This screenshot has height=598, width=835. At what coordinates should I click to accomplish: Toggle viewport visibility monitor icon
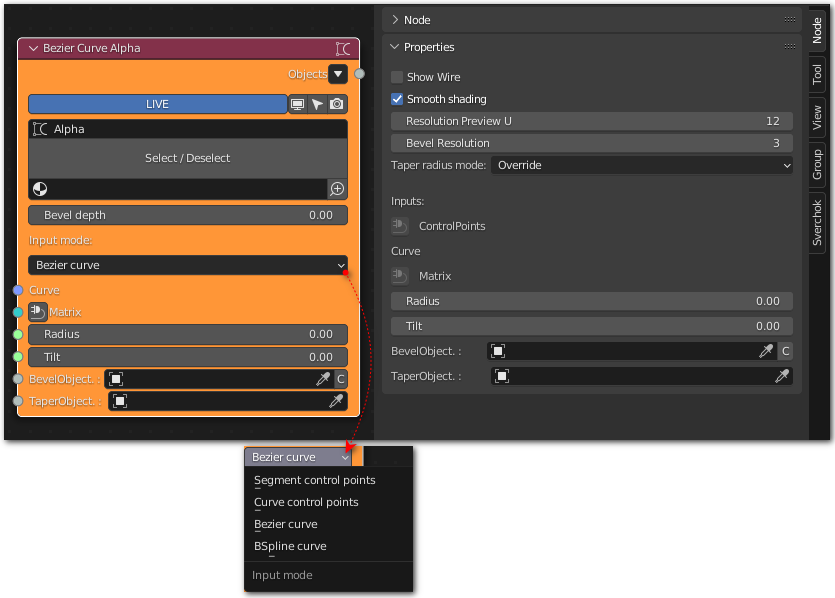(x=298, y=104)
